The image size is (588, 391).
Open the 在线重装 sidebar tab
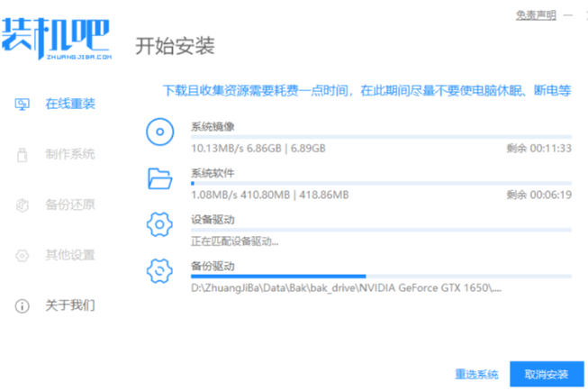pyautogui.click(x=70, y=105)
